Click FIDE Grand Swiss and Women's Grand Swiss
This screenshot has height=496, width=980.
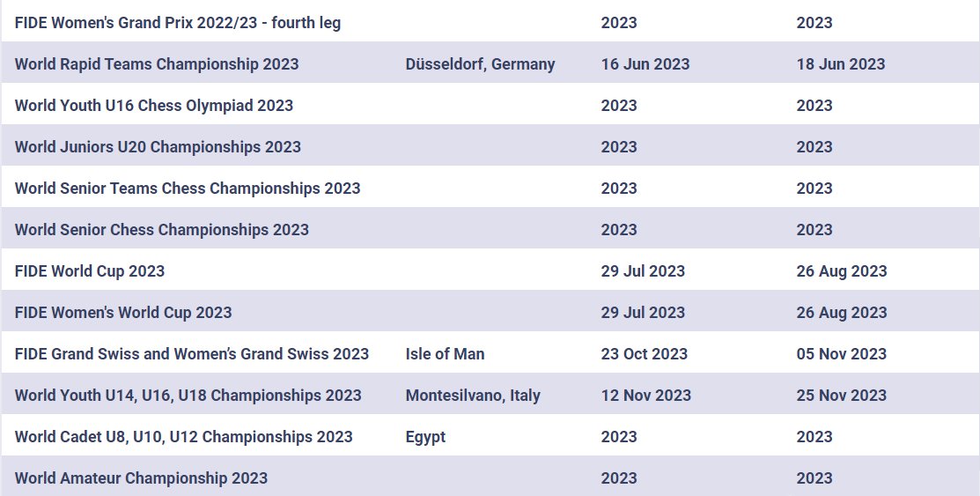192,354
